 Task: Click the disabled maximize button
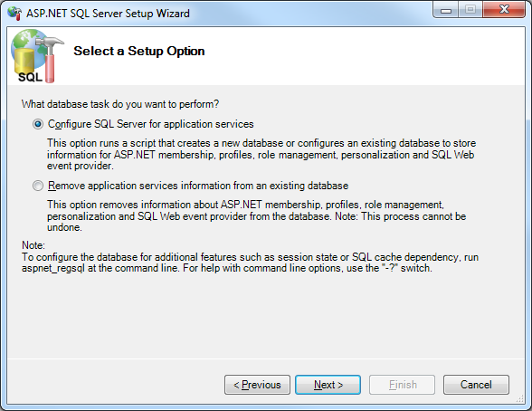[x=470, y=10]
